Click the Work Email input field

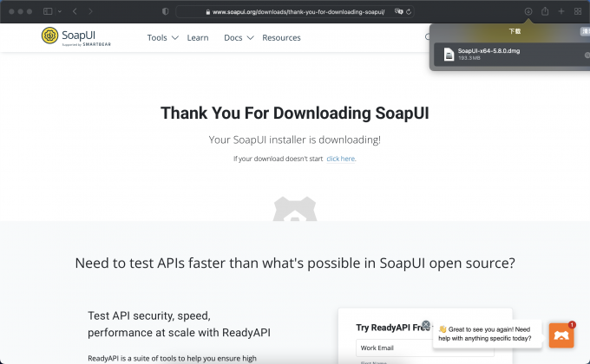425,348
